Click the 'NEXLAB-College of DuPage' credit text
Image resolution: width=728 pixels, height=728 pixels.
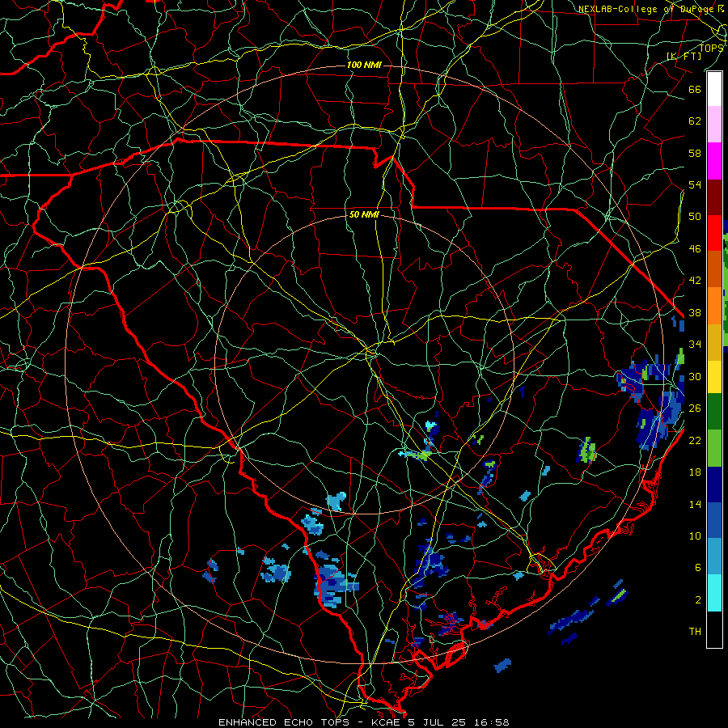coord(647,9)
